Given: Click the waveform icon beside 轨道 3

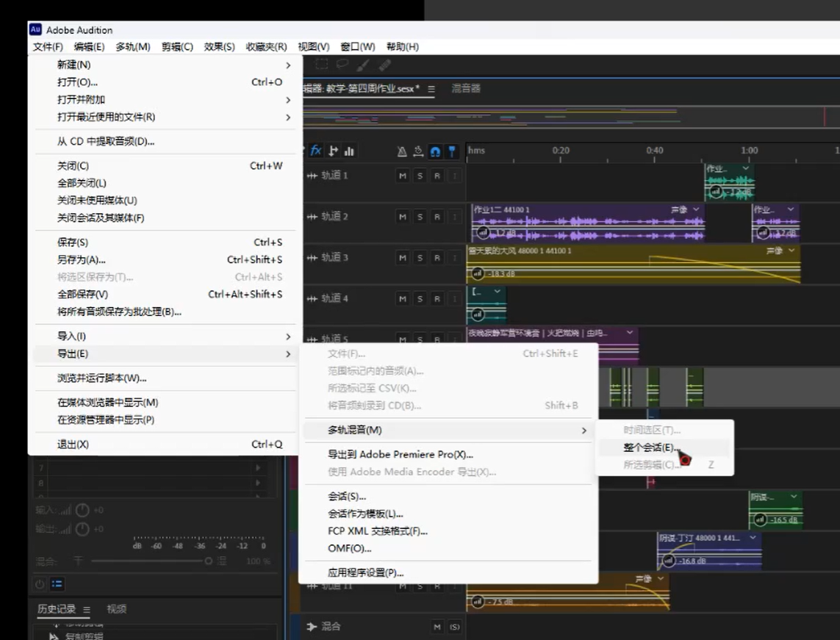Looking at the screenshot, I should pyautogui.click(x=312, y=258).
